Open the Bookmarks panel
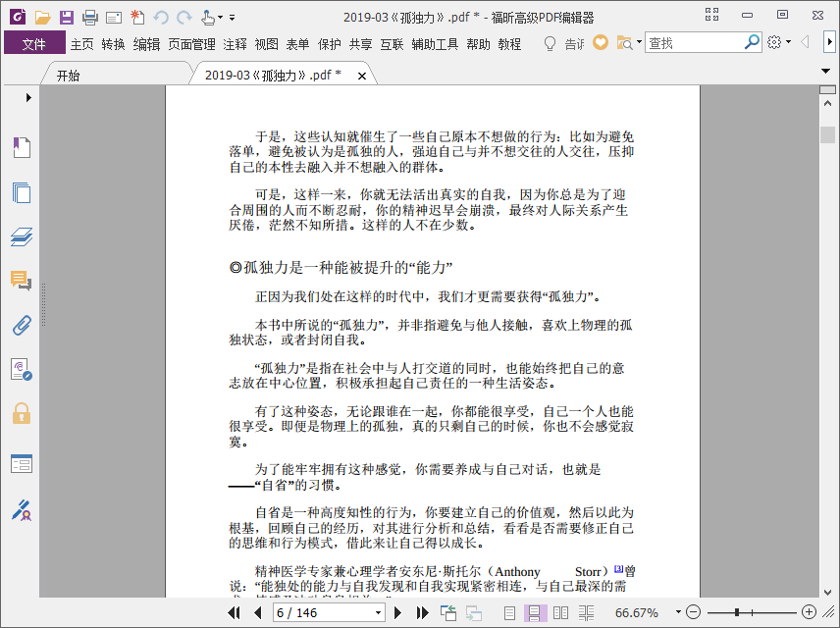Screen dimensions: 840x628 pos(22,147)
